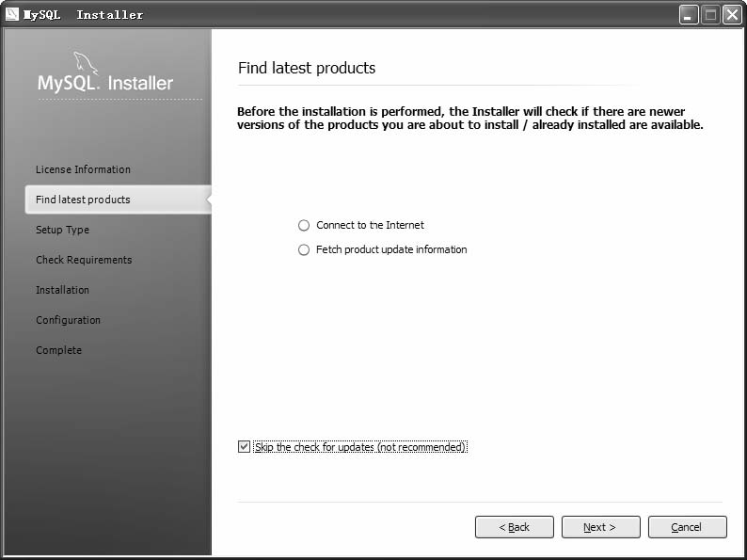Screen dimensions: 747x560
Task: Click the MySQL Installer sidebar title text
Action: point(105,83)
